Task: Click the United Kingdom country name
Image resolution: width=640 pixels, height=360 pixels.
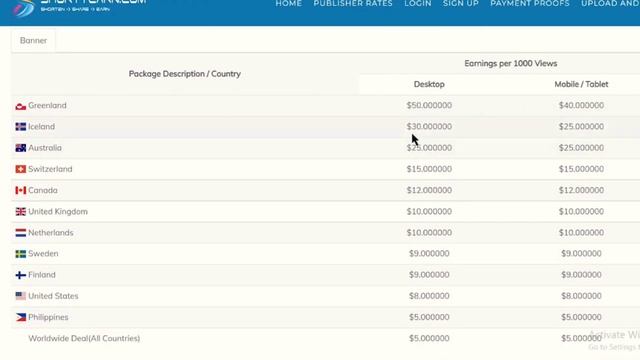Action: (58, 211)
